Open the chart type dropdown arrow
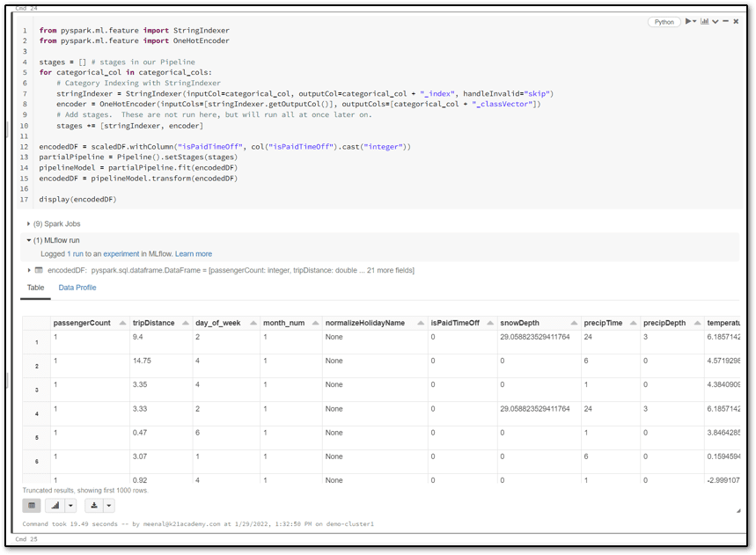Viewport: 756px width, 555px height. 69,505
